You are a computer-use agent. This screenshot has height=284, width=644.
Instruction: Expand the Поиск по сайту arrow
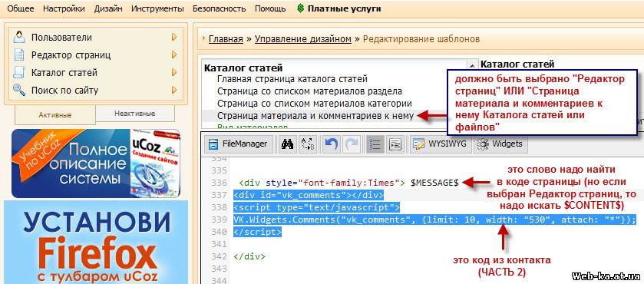174,90
